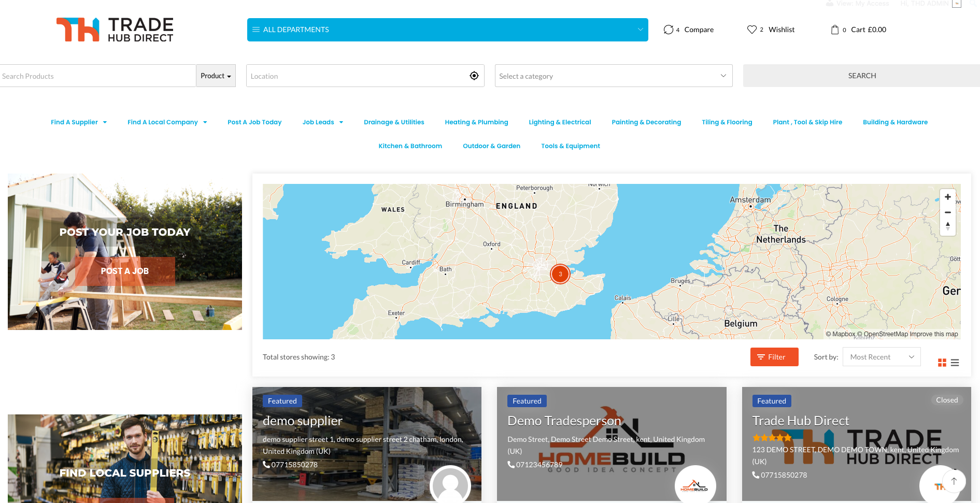This screenshot has height=503, width=980.
Task: Click the search magnifier icon top right
Action: click(973, 4)
